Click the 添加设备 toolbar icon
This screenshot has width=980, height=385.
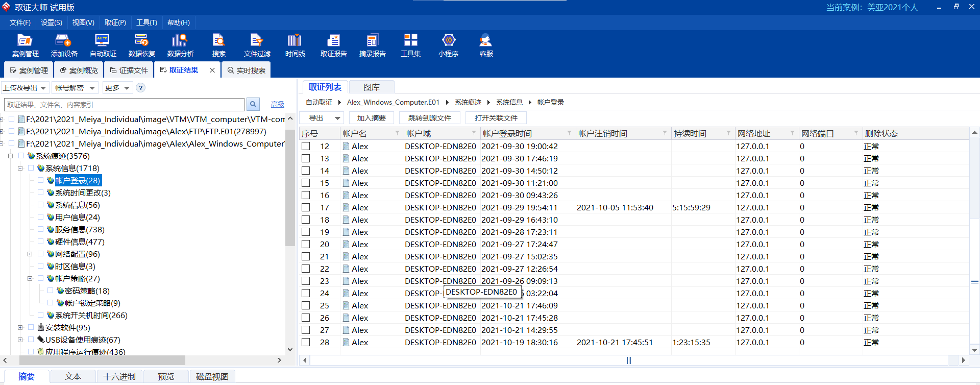[64, 45]
